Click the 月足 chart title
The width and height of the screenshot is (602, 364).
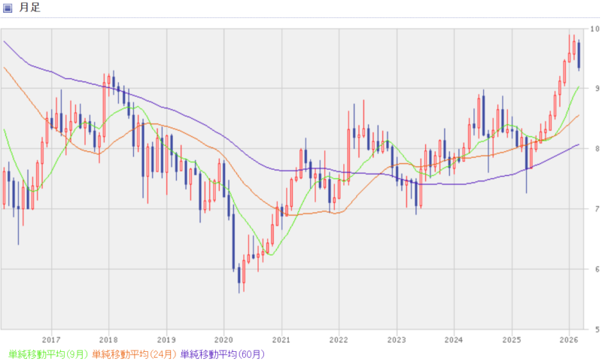29,8
